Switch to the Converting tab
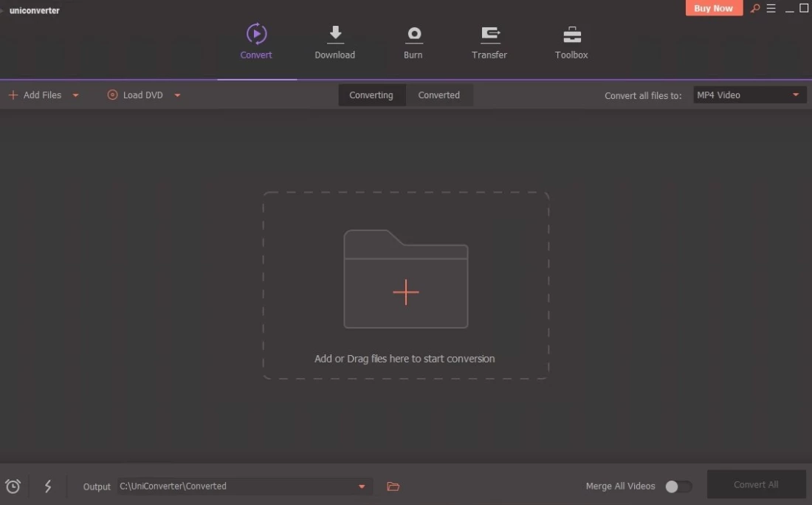812x505 pixels. coord(371,95)
